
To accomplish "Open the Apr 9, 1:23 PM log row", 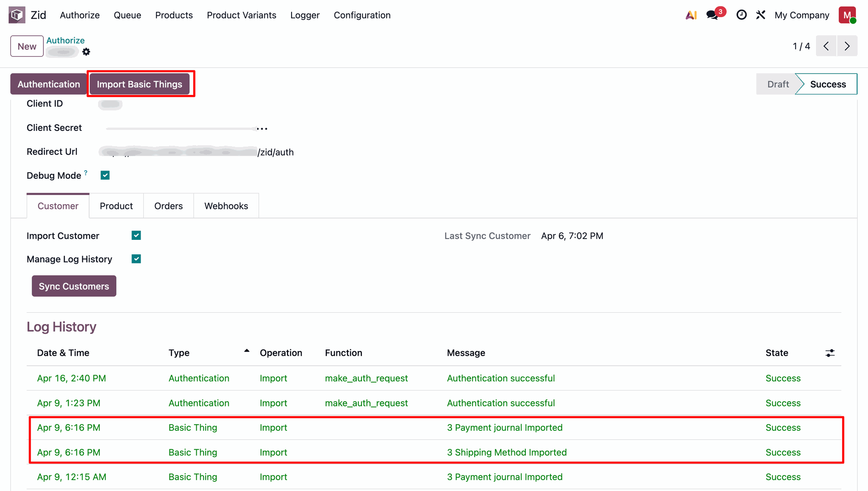I will coord(434,403).
